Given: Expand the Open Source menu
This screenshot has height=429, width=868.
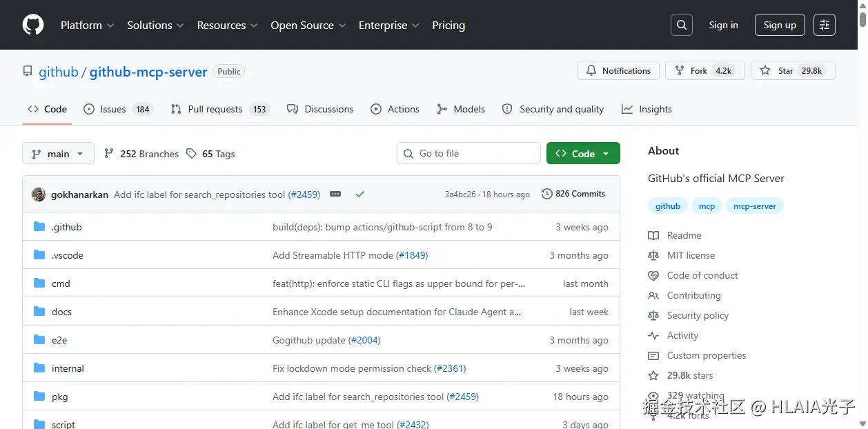Looking at the screenshot, I should click(308, 25).
